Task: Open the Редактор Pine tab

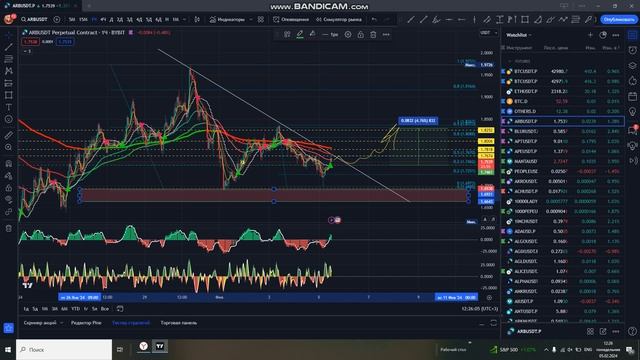Action: 86,323
